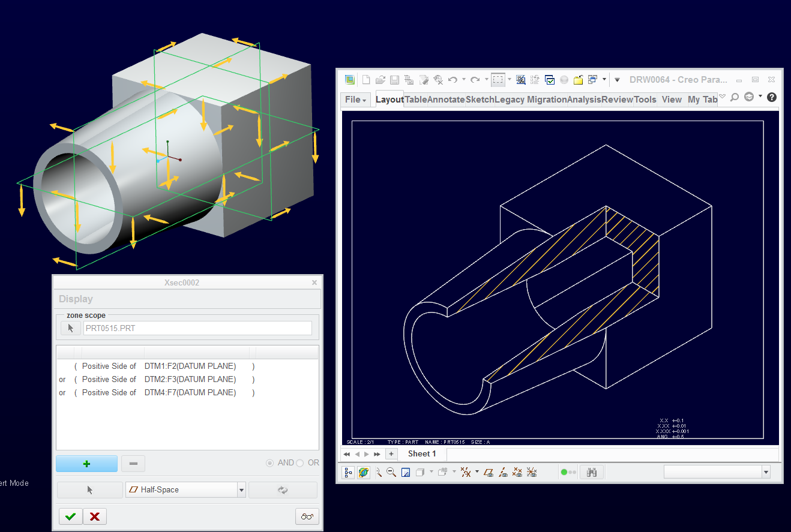This screenshot has width=791, height=532.
Task: Click the undo arrow in quick access toolbar
Action: (x=453, y=80)
